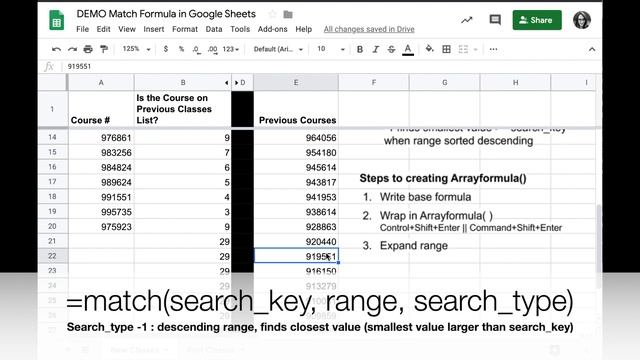Click cell containing 995735

pyautogui.click(x=101, y=212)
